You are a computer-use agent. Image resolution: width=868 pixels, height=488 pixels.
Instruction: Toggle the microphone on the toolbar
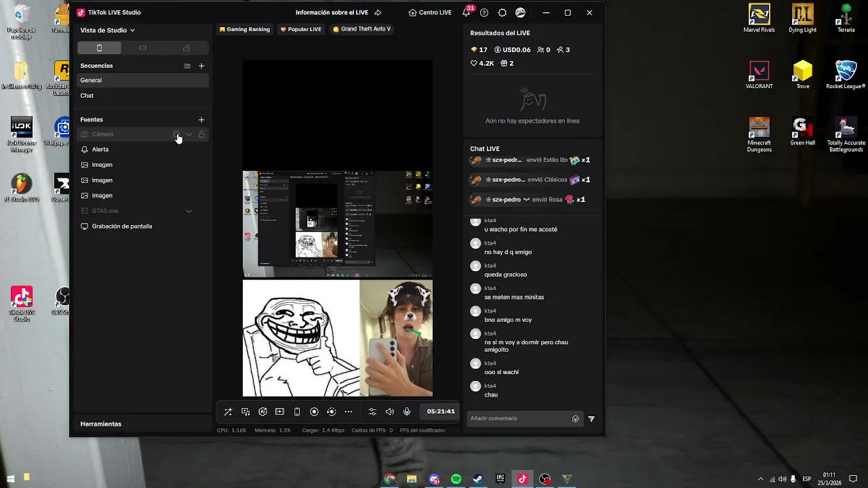[x=407, y=411]
